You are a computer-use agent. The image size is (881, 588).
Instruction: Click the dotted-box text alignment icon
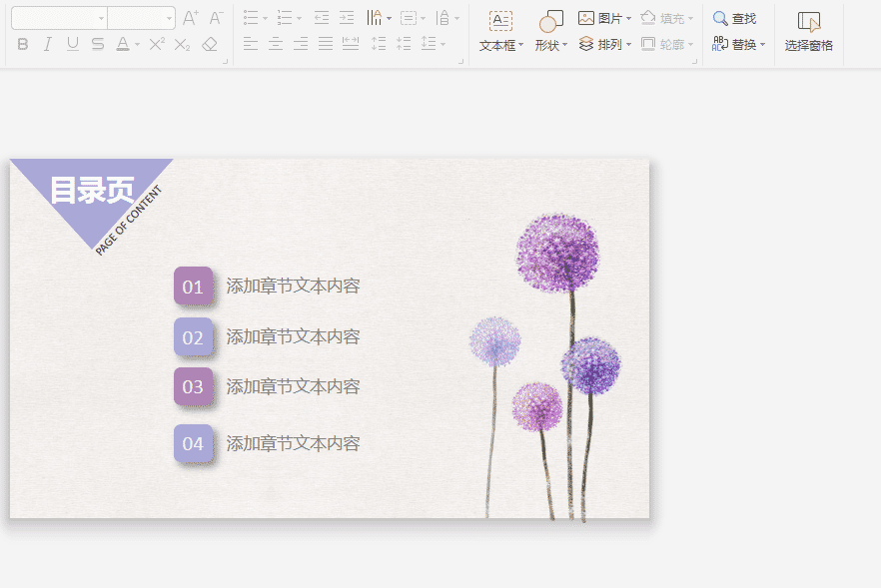point(409,19)
